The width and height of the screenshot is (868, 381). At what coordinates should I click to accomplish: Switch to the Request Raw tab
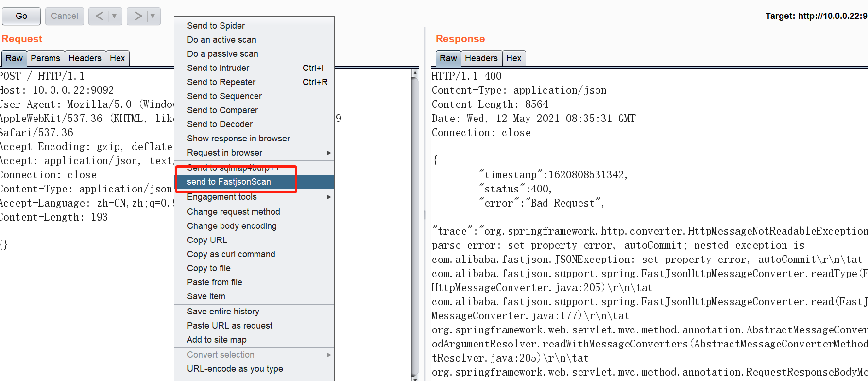(14, 58)
